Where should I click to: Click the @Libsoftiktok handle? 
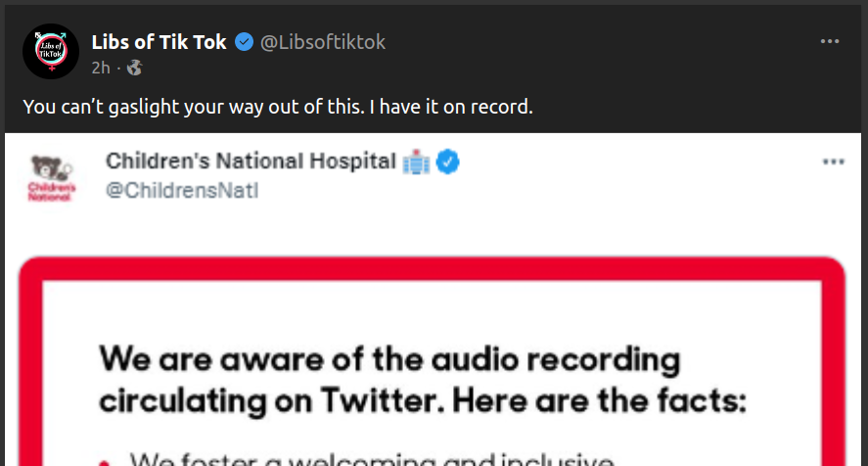(x=323, y=42)
